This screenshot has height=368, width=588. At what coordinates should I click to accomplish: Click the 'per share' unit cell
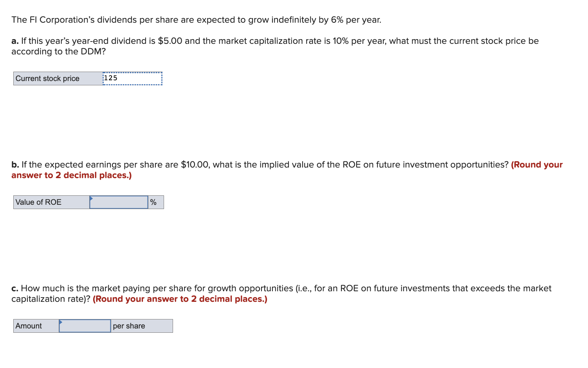142,326
